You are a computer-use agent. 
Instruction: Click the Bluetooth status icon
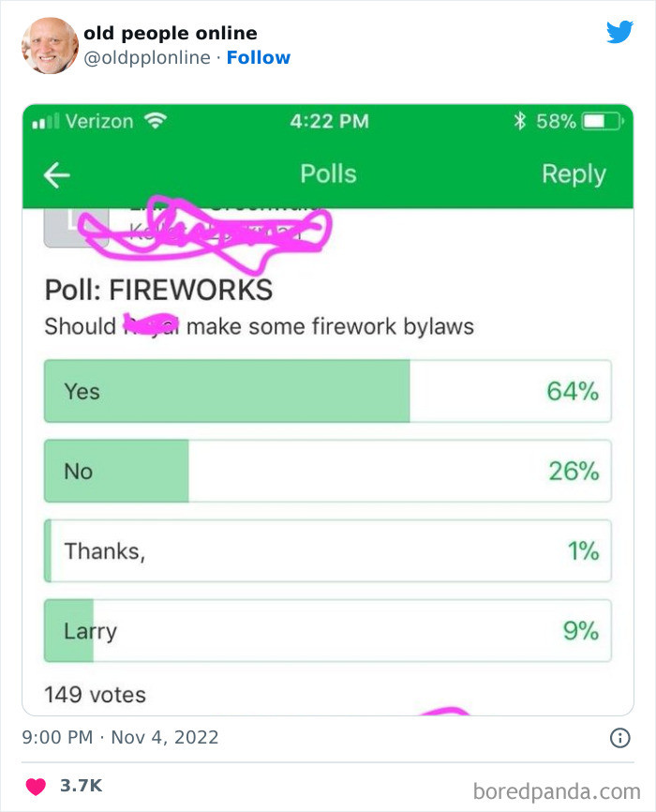click(520, 121)
